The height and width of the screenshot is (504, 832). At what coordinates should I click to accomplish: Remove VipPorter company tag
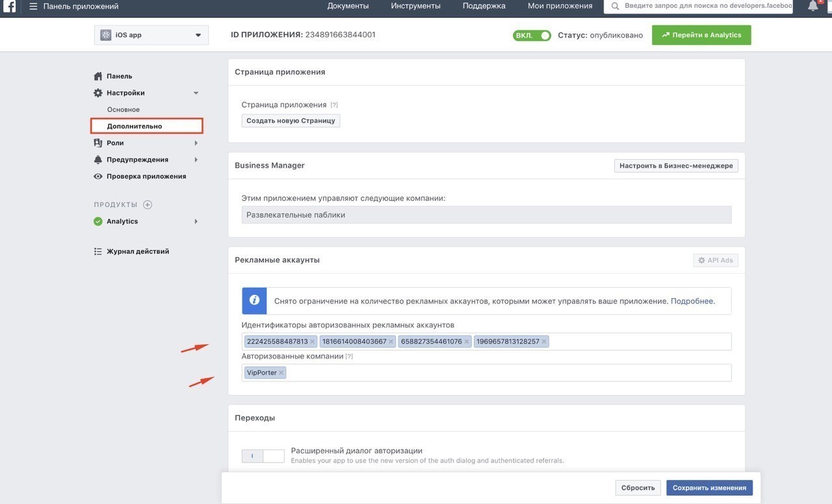coord(281,373)
